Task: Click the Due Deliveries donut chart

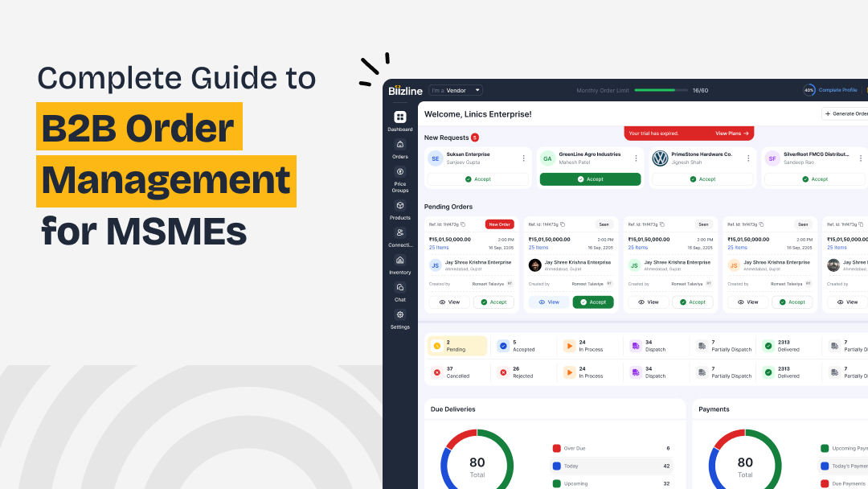Action: point(477,464)
